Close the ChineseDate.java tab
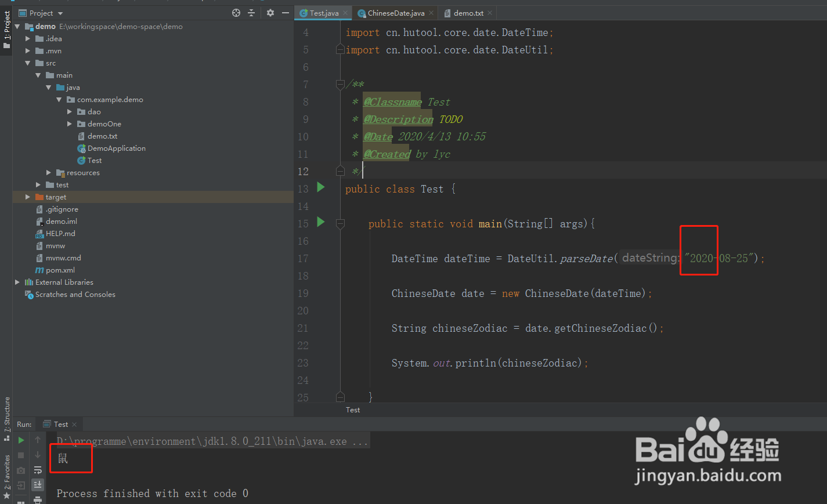 [431, 13]
